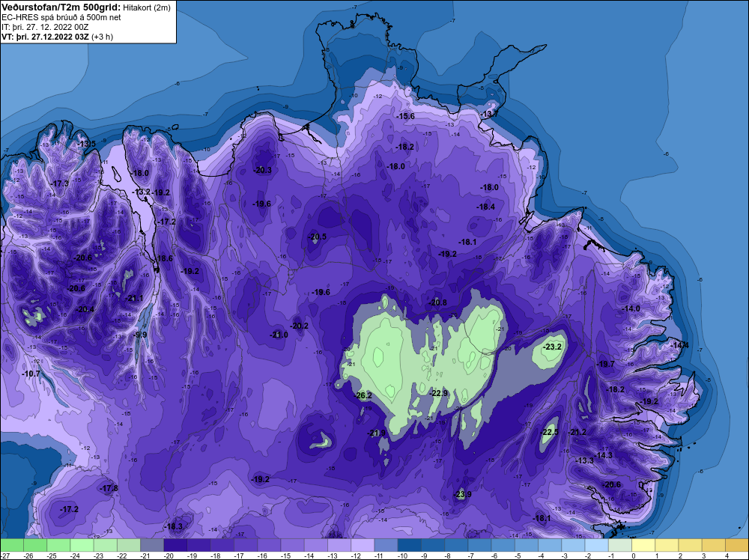Click the Hitakort (2m) header text
Viewport: 749px width, 560px height.
145,7
